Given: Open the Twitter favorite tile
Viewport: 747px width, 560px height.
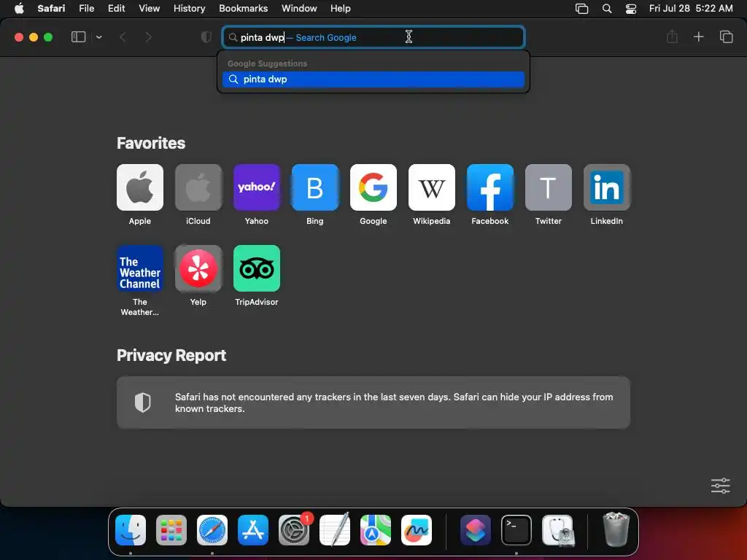Looking at the screenshot, I should click(549, 187).
